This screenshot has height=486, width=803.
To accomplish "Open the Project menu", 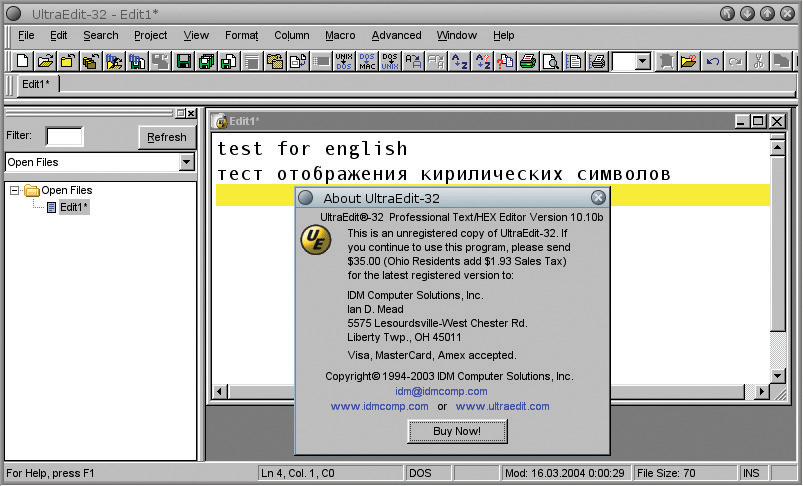I will [151, 35].
